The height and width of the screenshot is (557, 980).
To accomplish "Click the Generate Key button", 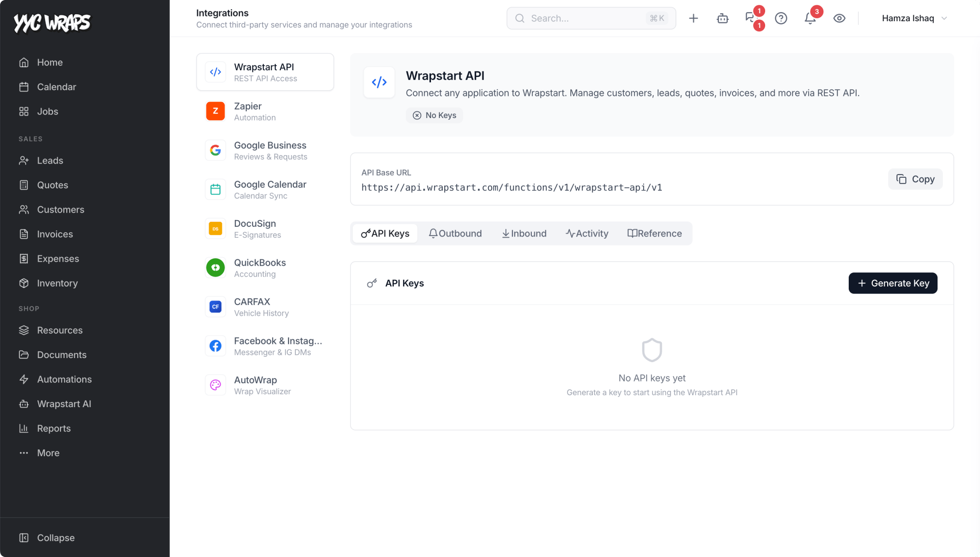I will point(893,283).
